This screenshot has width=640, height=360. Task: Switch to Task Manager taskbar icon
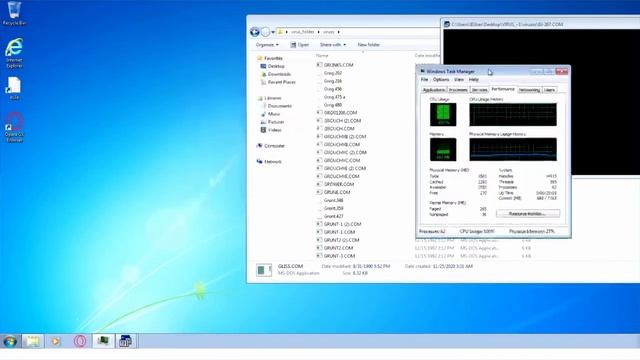[103, 341]
